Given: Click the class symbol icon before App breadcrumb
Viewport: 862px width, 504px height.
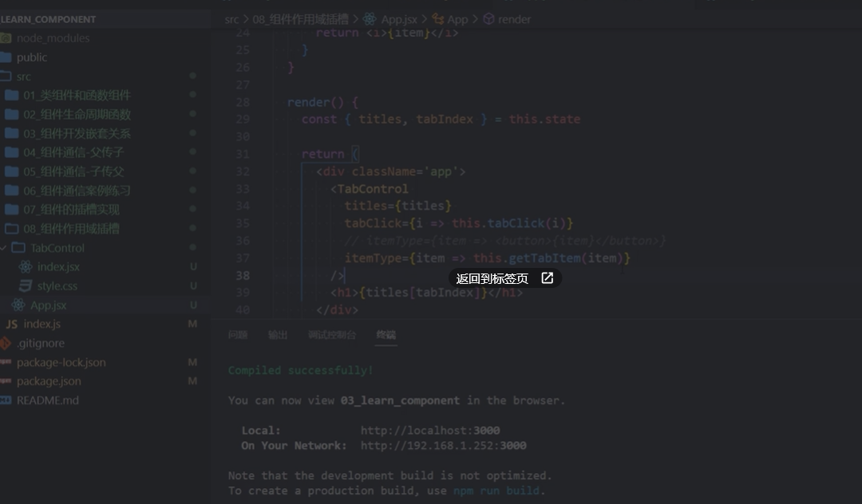Looking at the screenshot, I should pos(438,19).
